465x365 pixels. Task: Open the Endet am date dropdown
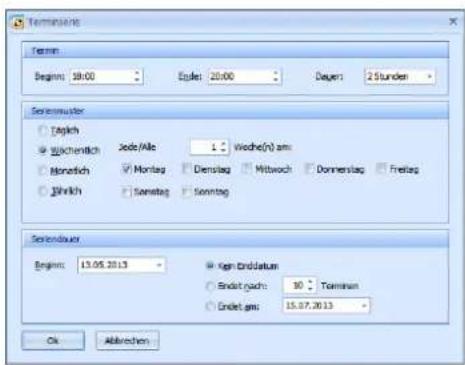(x=364, y=306)
